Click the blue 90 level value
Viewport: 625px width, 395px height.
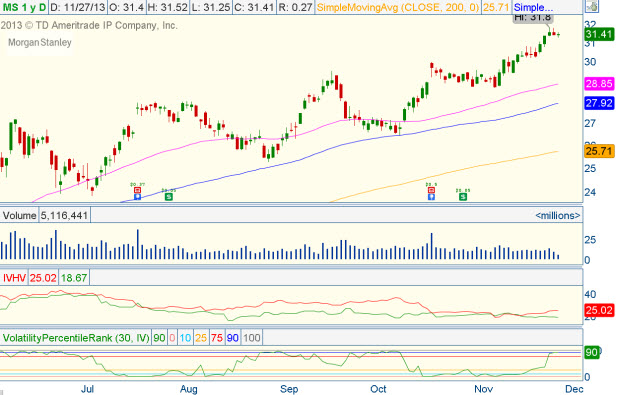232,338
